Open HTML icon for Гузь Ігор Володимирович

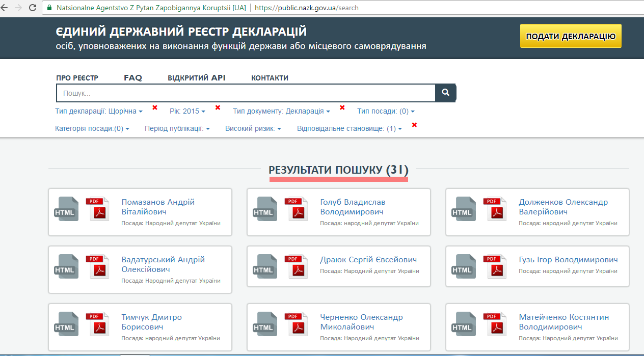(463, 266)
